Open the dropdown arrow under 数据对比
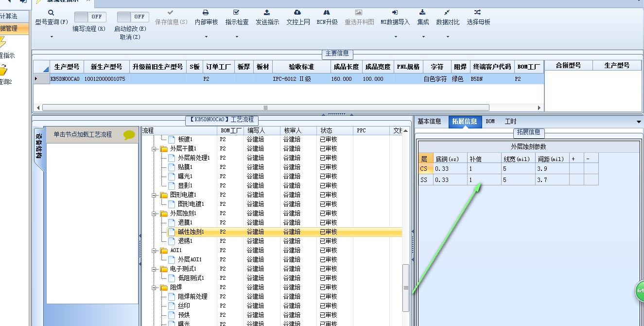644x326 pixels. tap(447, 36)
